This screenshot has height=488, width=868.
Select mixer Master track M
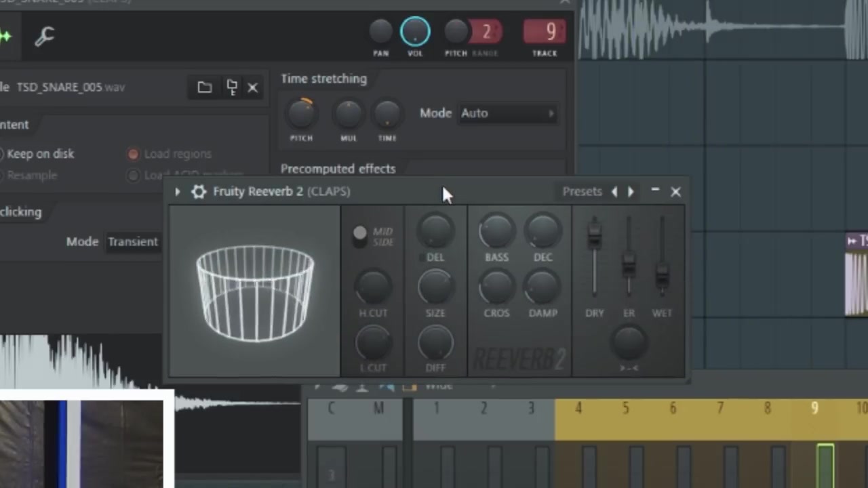click(x=378, y=409)
